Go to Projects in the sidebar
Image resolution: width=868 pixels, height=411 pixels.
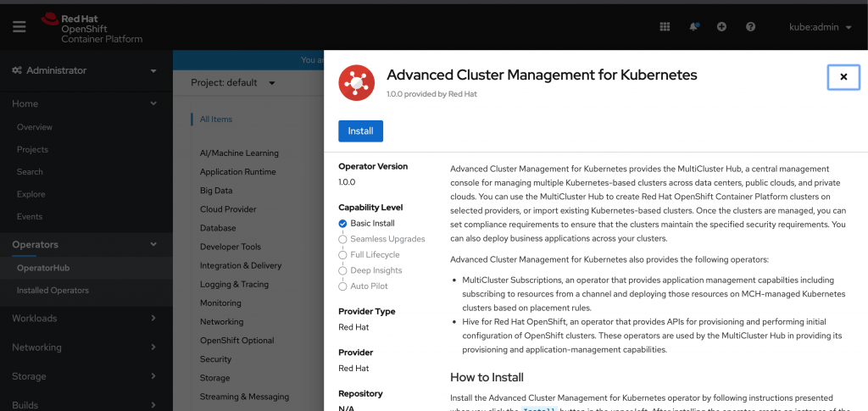(32, 149)
